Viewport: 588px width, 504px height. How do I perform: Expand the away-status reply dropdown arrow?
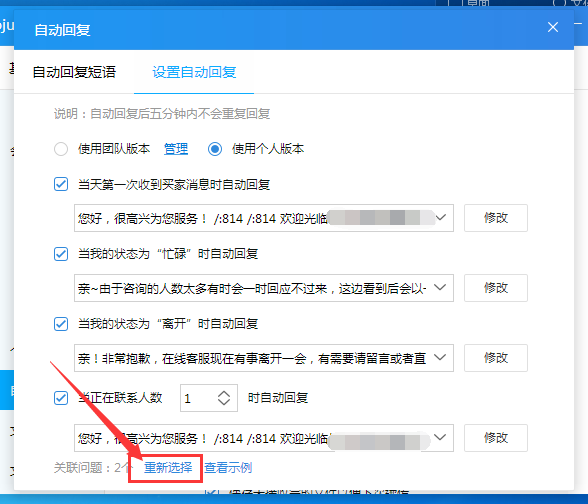tap(440, 357)
